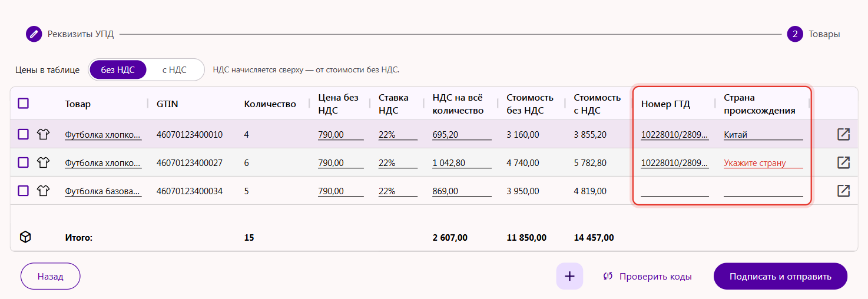Screen dimensions: 868x299
Task: Open details of the GTIN 46070123400034 row
Action: [x=843, y=190]
